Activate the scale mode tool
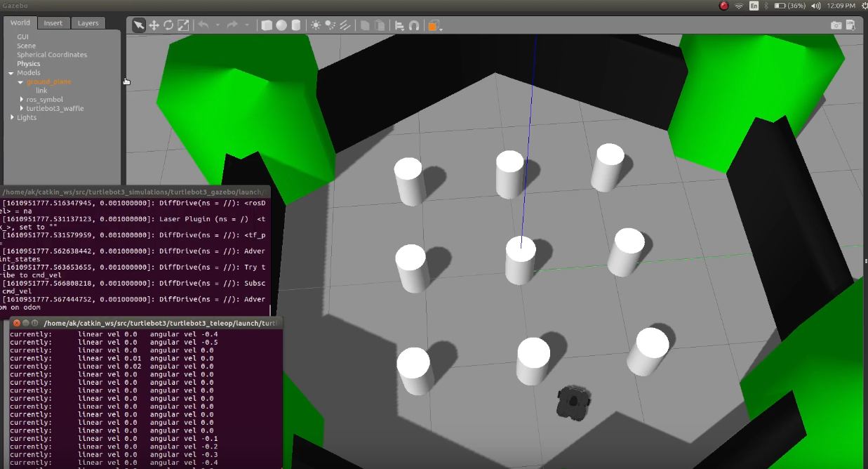The image size is (868, 469). pyautogui.click(x=183, y=25)
